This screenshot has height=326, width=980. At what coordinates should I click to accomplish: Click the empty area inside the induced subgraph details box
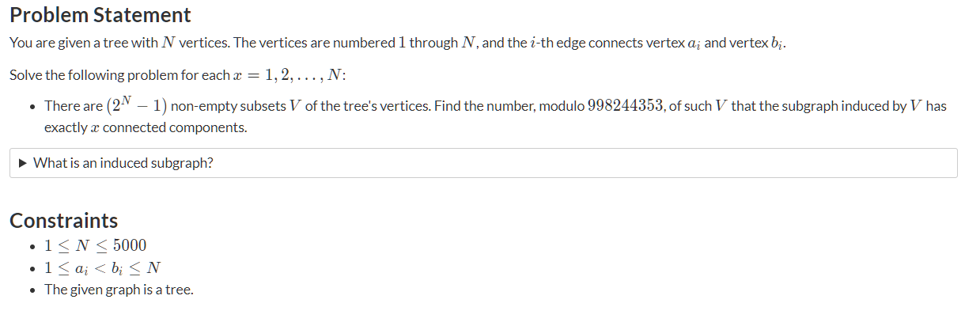[x=585, y=163]
